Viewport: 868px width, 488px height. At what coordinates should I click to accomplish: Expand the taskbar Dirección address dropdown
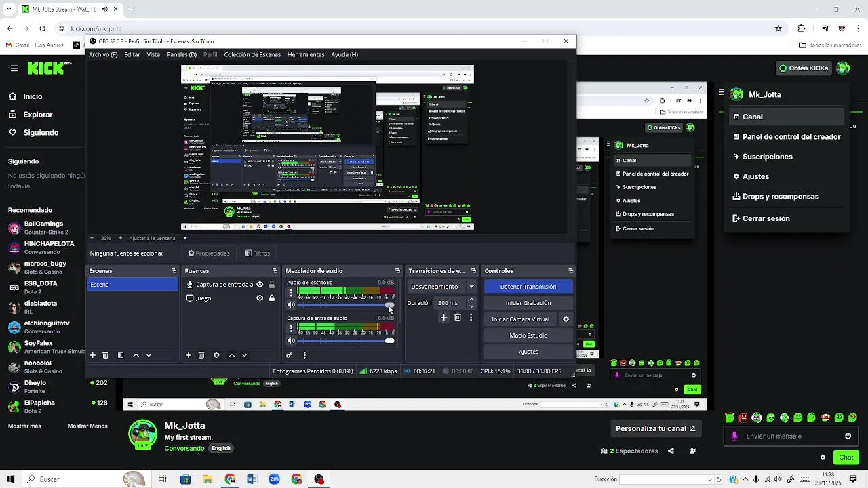(710, 479)
